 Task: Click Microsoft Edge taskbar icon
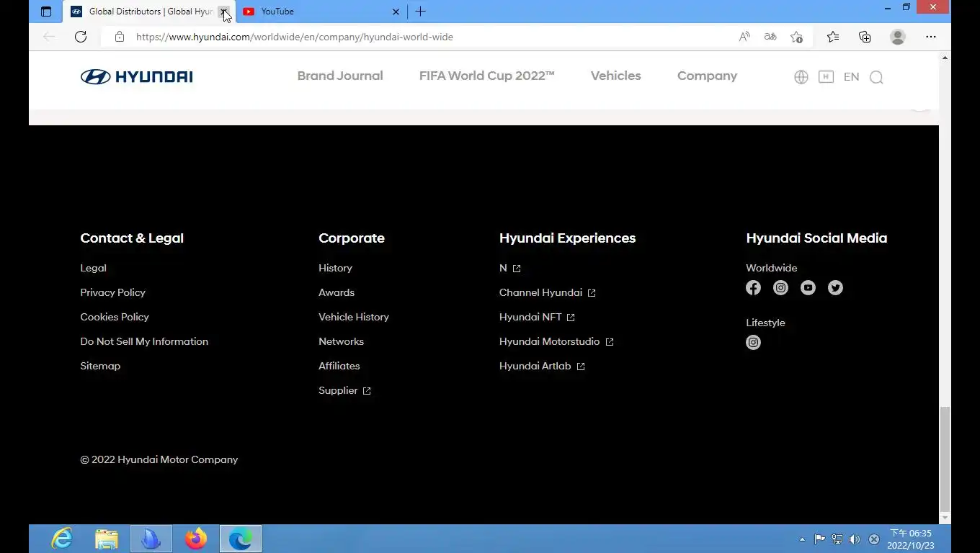240,539
